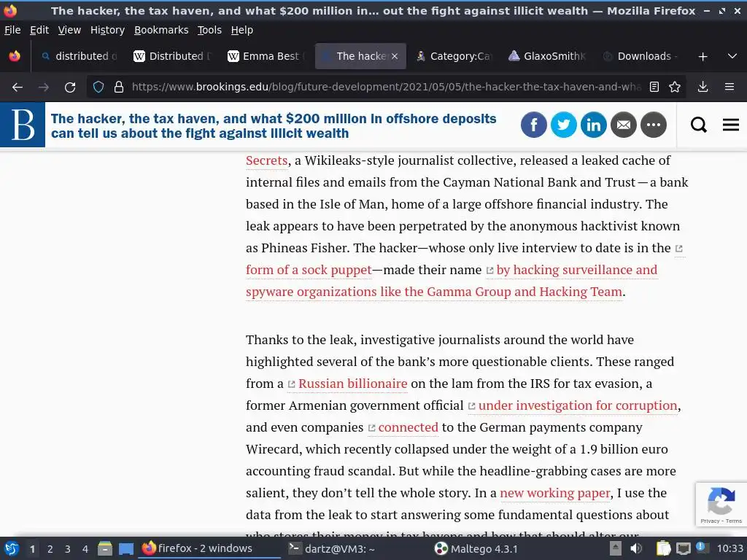This screenshot has height=560, width=747.
Task: Share article on Twitter
Action: (564, 125)
